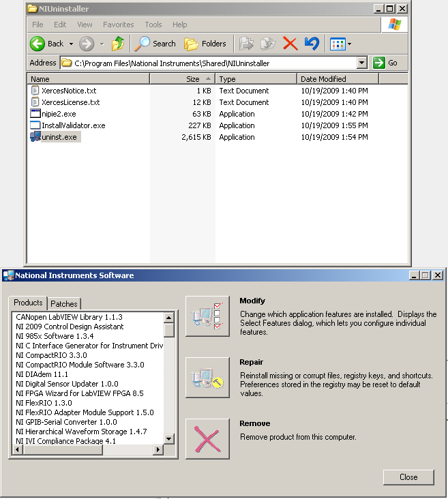Click the green Go arrow button
Image resolution: width=448 pixels, height=499 pixels.
click(379, 63)
